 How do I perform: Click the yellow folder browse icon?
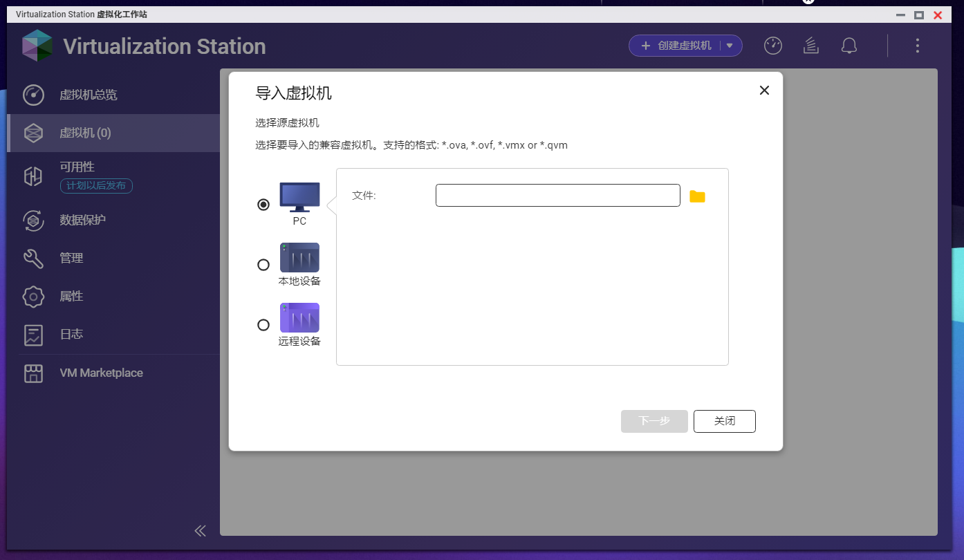pyautogui.click(x=697, y=196)
